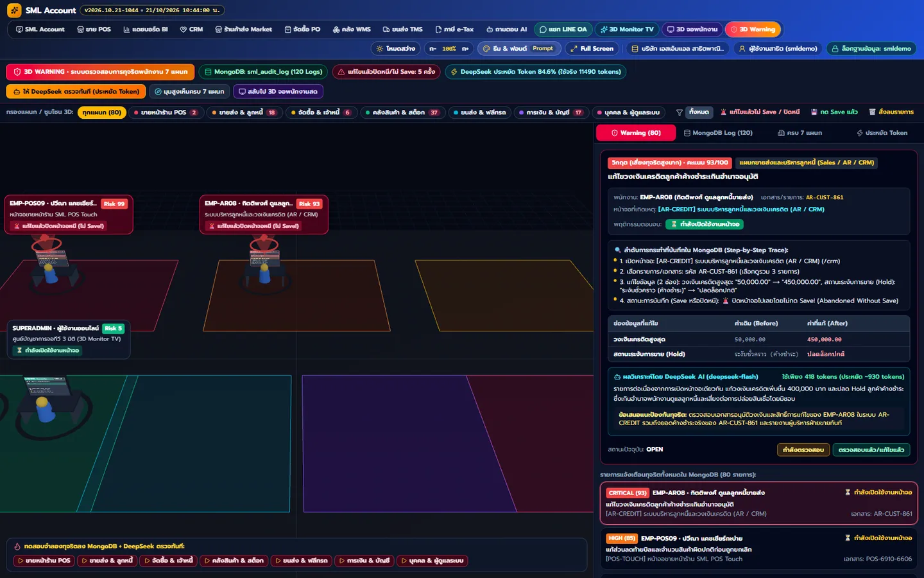The image size is (924, 578).
Task: Click the SML Account logo icon
Action: click(x=14, y=10)
